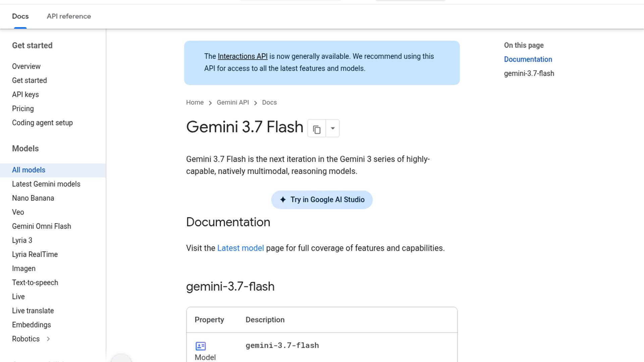Switch to the API reference tab
Screen dimensions: 644x362
click(69, 16)
